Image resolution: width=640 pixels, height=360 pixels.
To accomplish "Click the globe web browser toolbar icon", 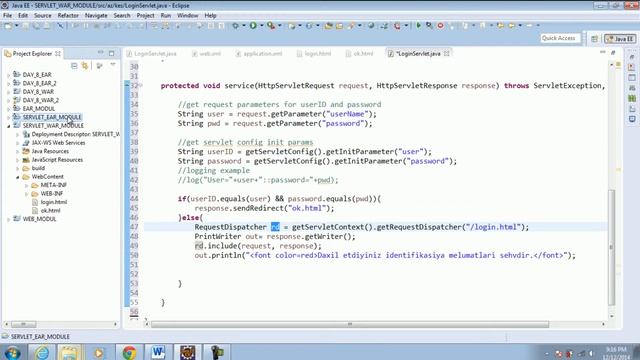I will click(x=371, y=26).
